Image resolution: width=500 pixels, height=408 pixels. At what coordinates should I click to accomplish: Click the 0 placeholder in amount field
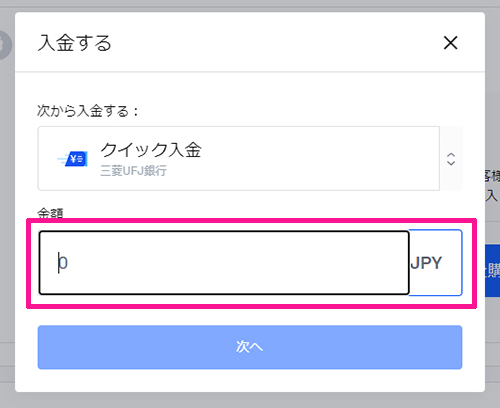[63, 263]
